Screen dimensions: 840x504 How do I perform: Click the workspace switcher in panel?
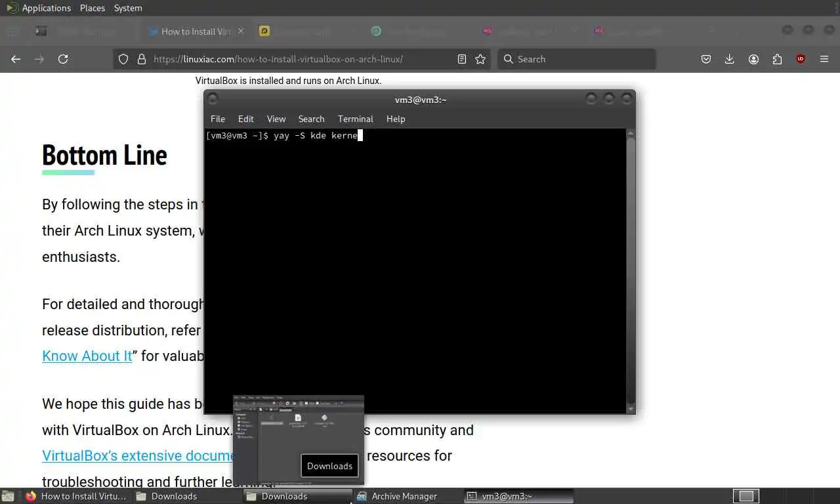(746, 496)
